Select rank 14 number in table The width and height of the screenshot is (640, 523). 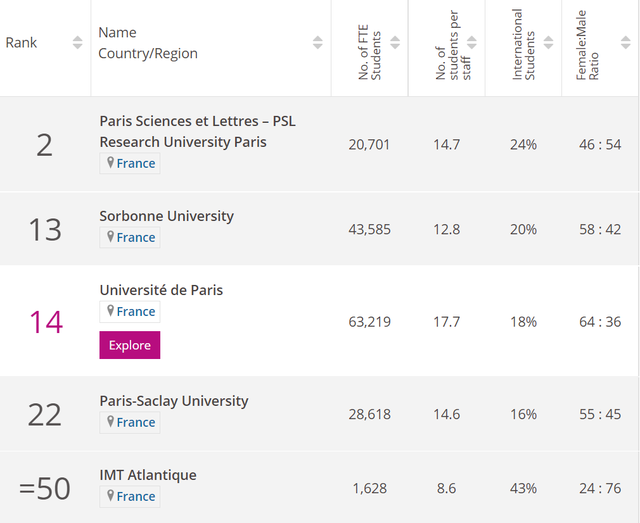(x=45, y=322)
